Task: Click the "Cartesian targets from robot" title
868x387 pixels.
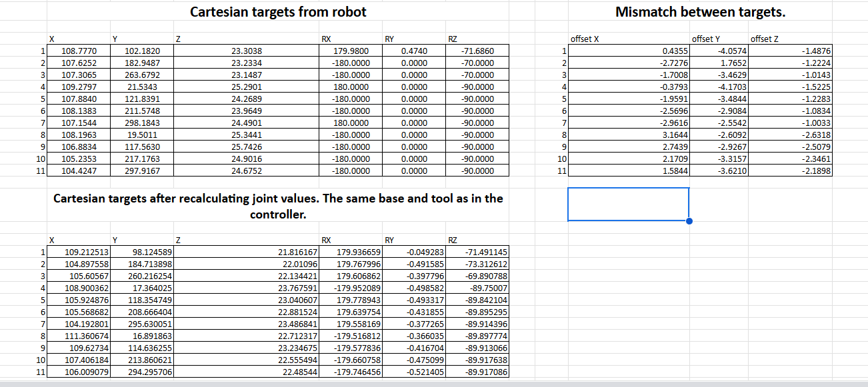Action: 278,12
